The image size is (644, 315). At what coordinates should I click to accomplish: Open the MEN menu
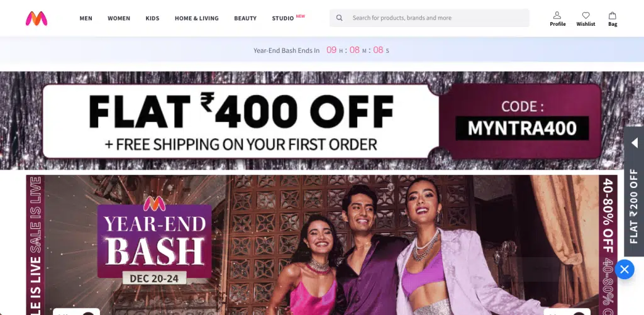coord(86,18)
